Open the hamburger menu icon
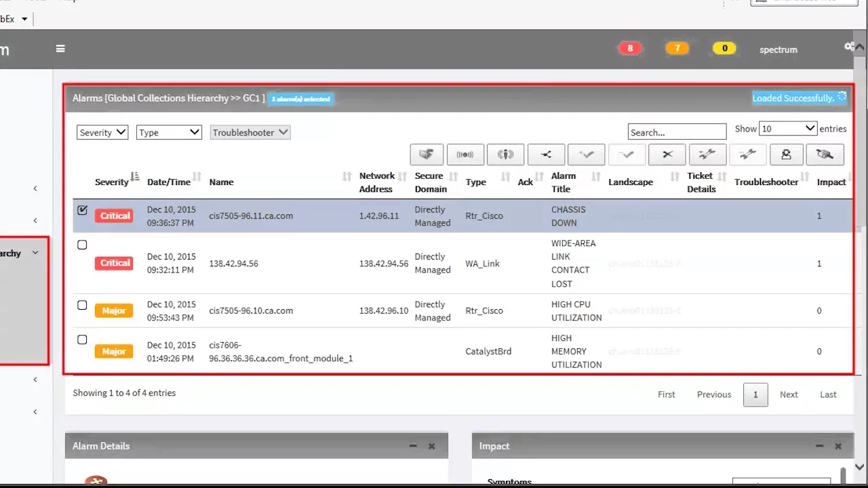 point(60,49)
